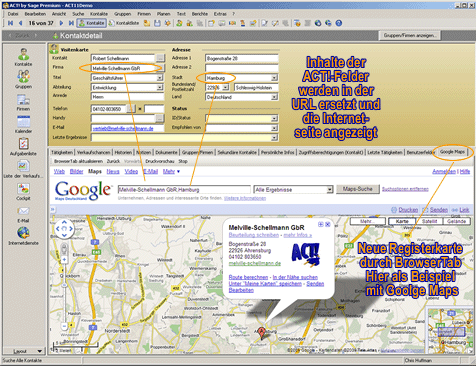Open Firmen in the left sidebar

coord(23,102)
